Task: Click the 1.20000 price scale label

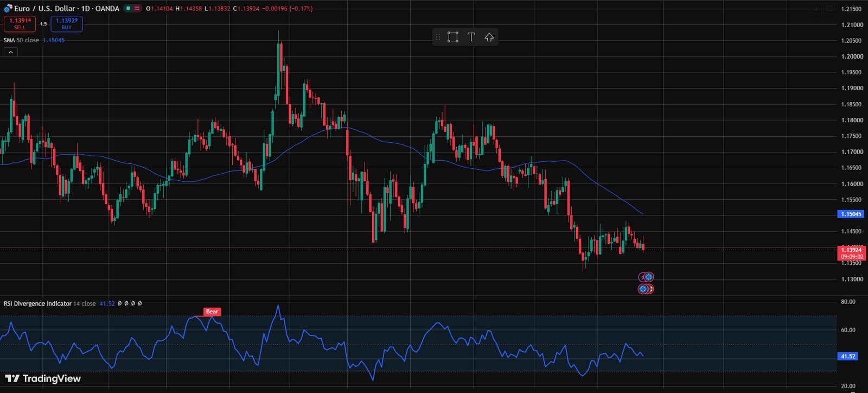Action: click(x=852, y=56)
